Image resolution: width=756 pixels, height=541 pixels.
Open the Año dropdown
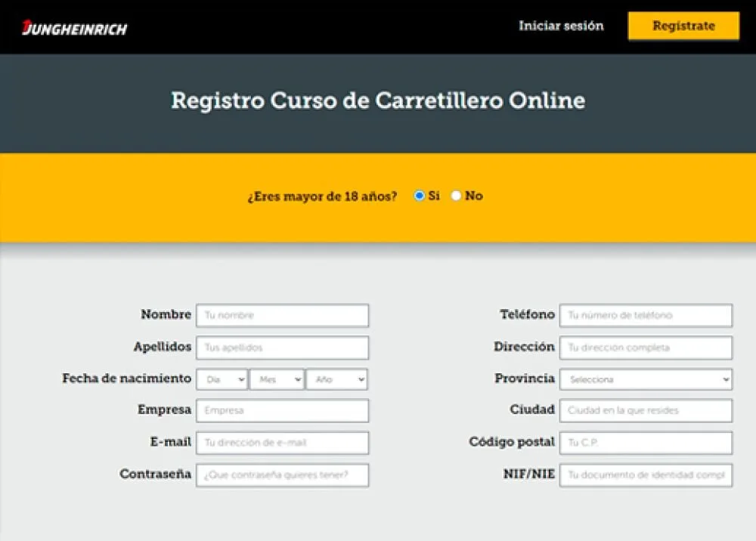tap(337, 379)
